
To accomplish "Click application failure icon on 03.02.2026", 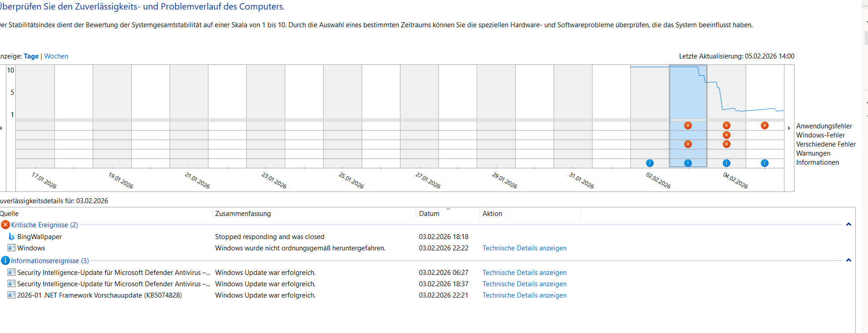I will click(688, 126).
